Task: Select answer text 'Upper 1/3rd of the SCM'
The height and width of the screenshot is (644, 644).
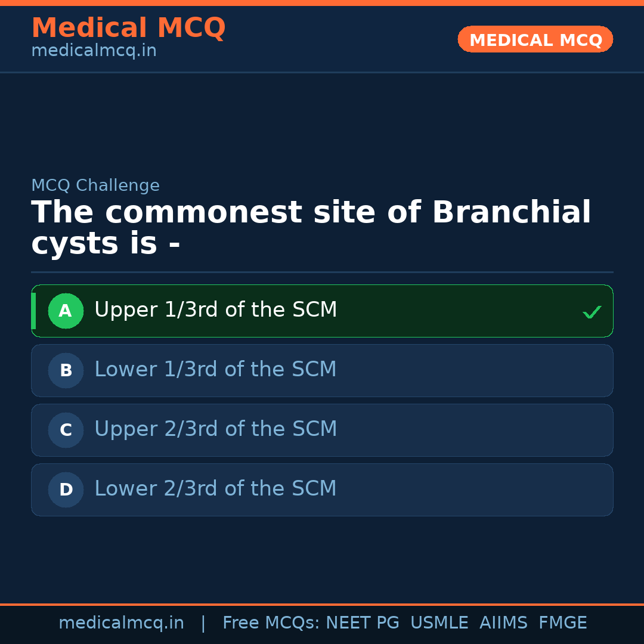Action: pos(215,310)
